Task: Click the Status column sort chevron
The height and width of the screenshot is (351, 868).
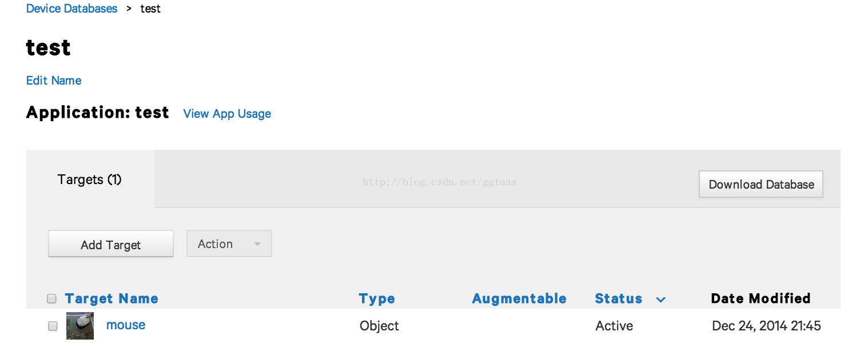Action: tap(661, 300)
